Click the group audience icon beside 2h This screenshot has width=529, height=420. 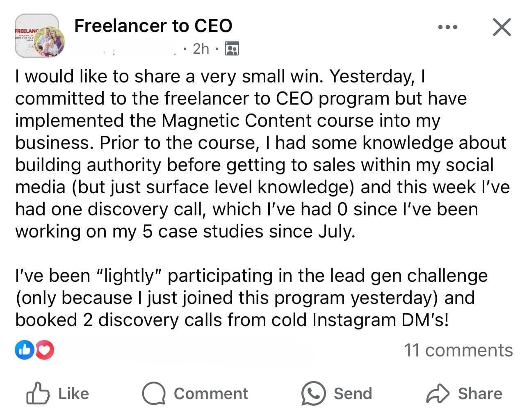(233, 49)
